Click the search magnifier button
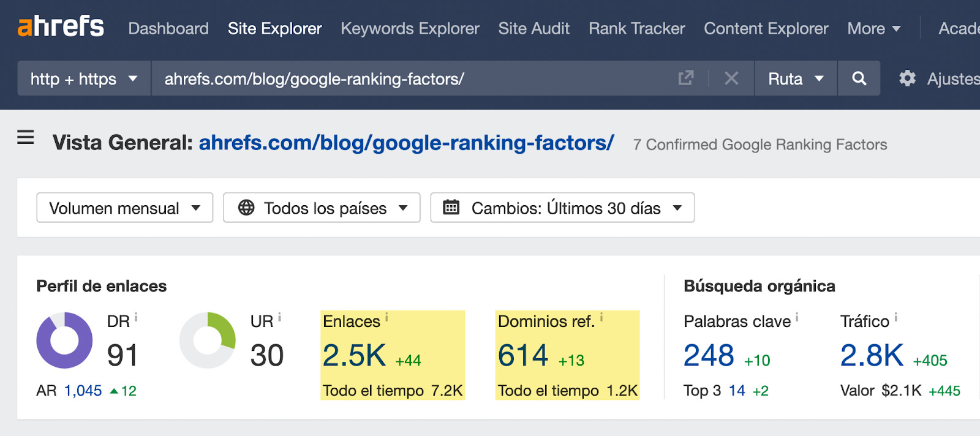Screen dimensions: 980x436 click(x=859, y=78)
